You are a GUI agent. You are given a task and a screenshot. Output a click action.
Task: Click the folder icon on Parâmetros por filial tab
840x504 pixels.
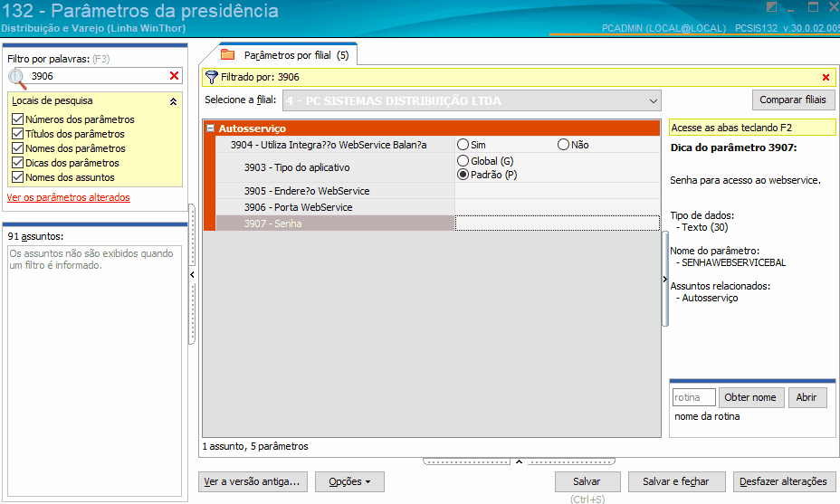pos(228,54)
